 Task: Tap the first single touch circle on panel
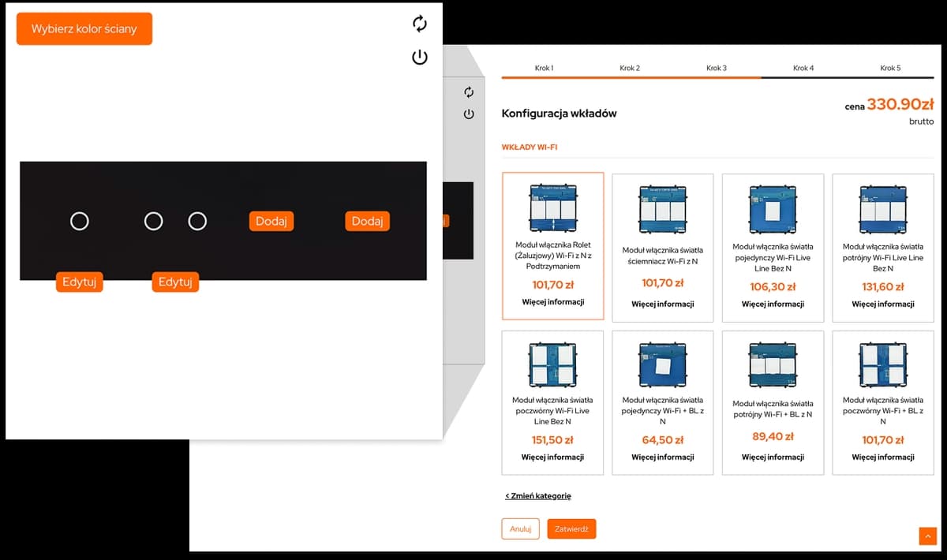pos(80,222)
